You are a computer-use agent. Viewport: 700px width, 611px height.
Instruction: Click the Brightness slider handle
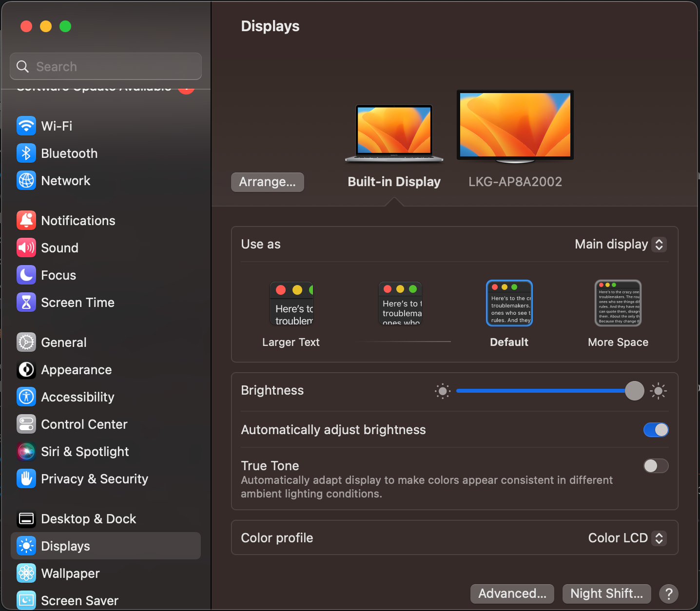tap(634, 391)
